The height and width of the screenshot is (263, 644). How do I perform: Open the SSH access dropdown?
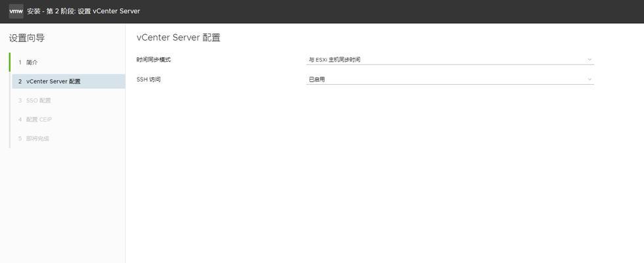[450, 79]
